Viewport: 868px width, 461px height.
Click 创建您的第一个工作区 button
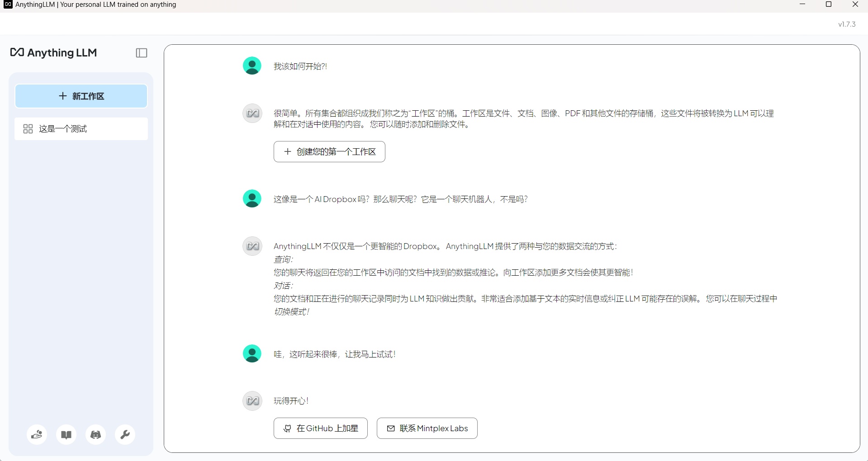point(329,152)
